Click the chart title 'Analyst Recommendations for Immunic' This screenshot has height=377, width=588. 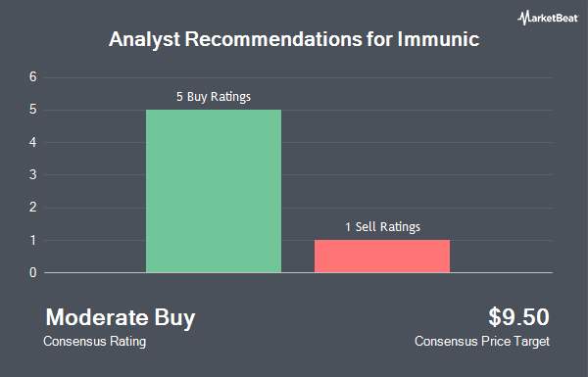point(294,39)
